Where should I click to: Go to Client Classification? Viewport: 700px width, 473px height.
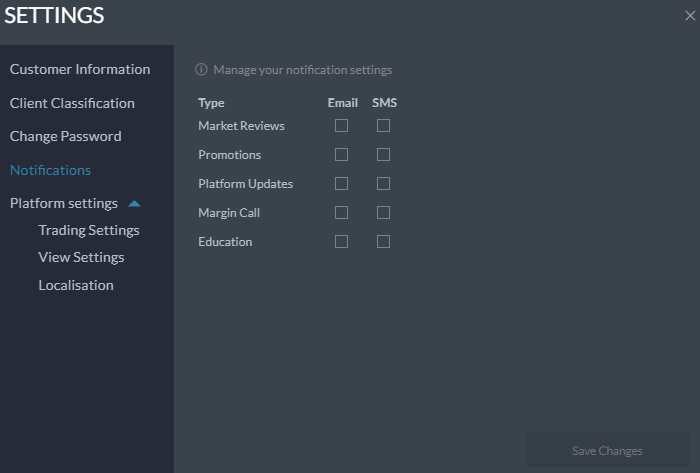[x=72, y=103]
